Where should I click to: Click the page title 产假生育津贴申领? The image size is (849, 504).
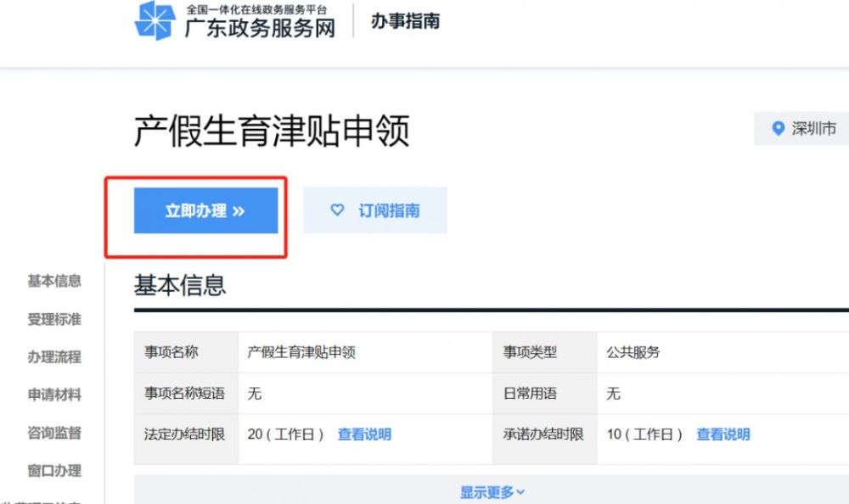[x=272, y=131]
